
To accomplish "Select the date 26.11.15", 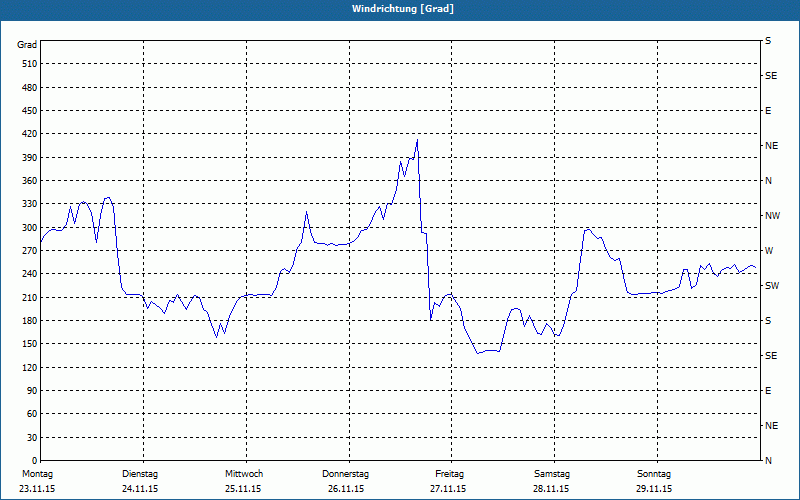I will [346, 489].
